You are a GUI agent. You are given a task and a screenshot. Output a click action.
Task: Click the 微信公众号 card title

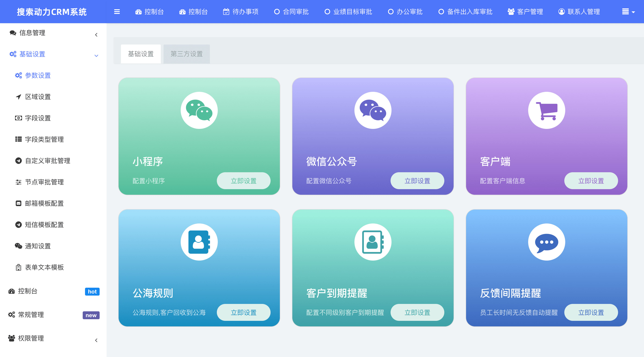coord(331,162)
